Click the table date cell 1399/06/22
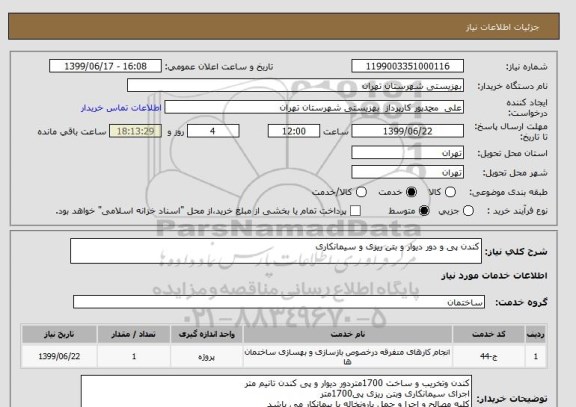This screenshot has height=407, width=576. pos(59,356)
